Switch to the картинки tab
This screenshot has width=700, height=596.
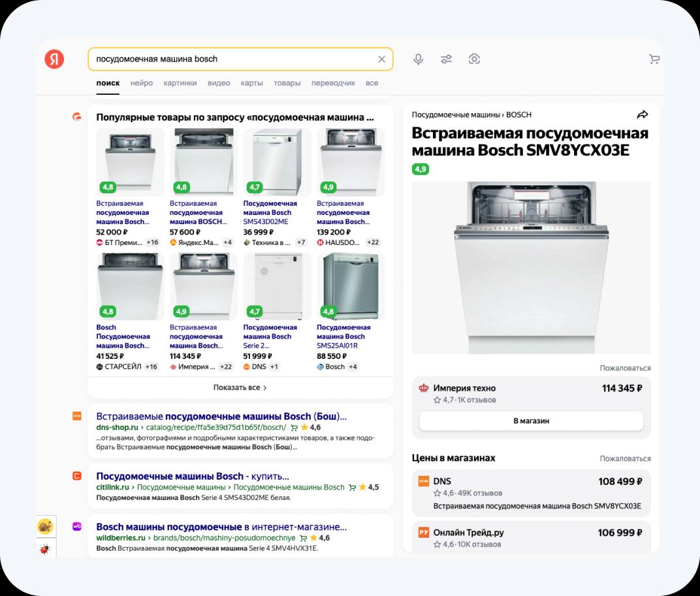tap(180, 83)
